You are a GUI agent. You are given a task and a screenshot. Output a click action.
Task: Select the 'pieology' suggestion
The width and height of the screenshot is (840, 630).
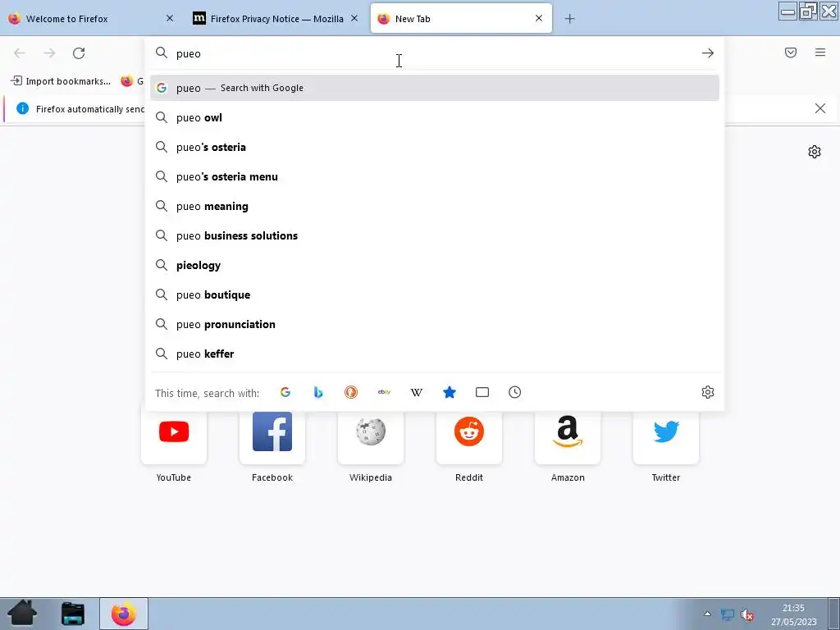click(x=435, y=265)
